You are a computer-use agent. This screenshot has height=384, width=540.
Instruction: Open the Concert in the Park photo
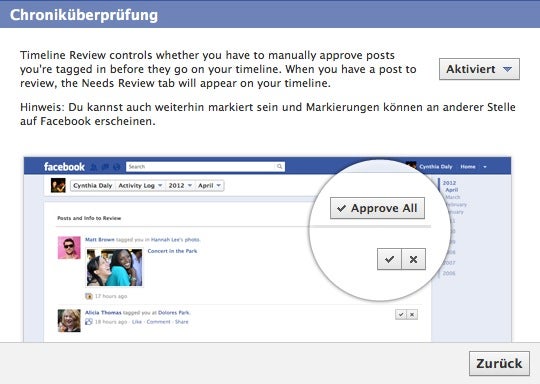[x=114, y=268]
